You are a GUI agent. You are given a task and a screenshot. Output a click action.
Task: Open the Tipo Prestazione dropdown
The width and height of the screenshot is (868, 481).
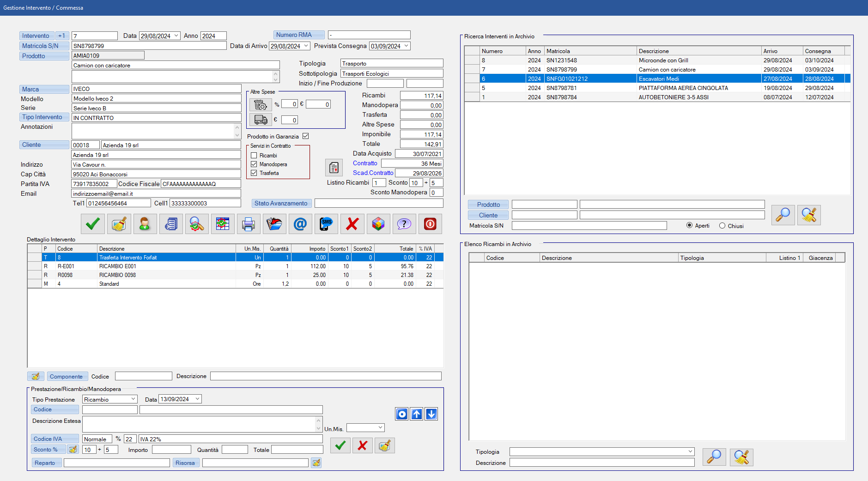click(x=133, y=399)
